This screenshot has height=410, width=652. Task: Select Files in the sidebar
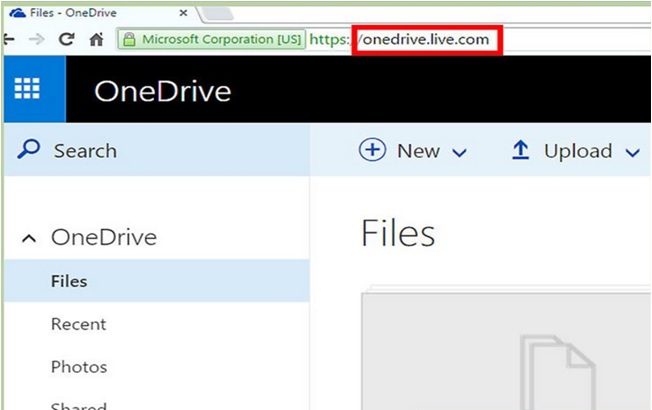(157, 281)
